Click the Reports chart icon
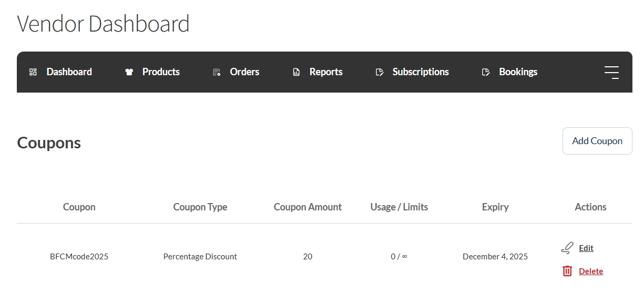Image resolution: width=644 pixels, height=303 pixels. (x=297, y=72)
